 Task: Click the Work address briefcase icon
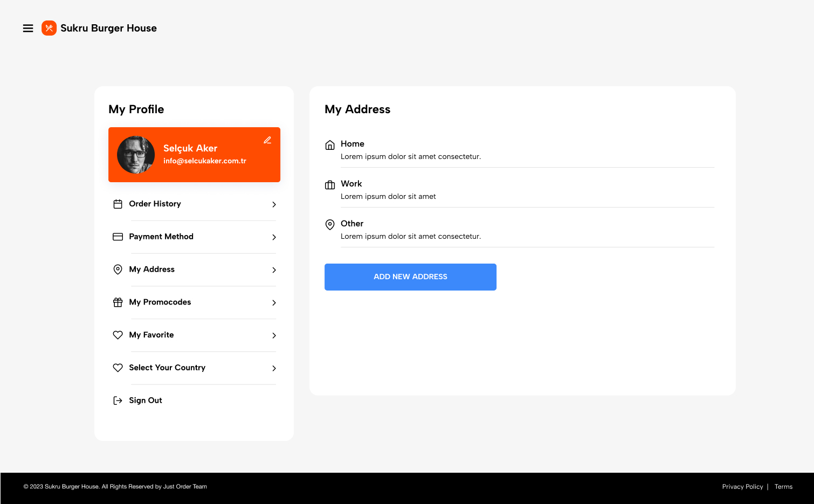point(330,185)
